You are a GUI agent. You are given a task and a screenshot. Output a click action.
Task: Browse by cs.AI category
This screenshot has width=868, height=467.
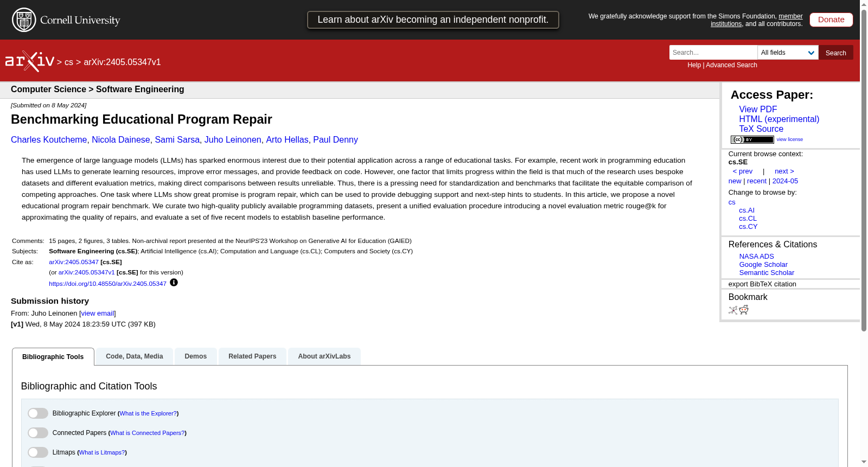pos(746,210)
